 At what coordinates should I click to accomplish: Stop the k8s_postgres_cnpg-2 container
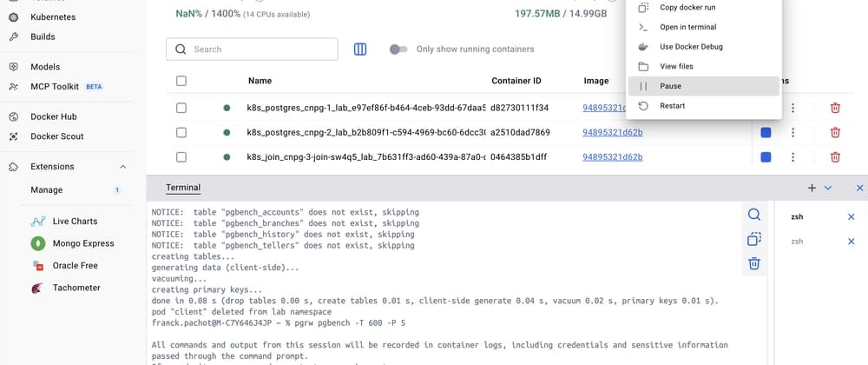(x=766, y=132)
